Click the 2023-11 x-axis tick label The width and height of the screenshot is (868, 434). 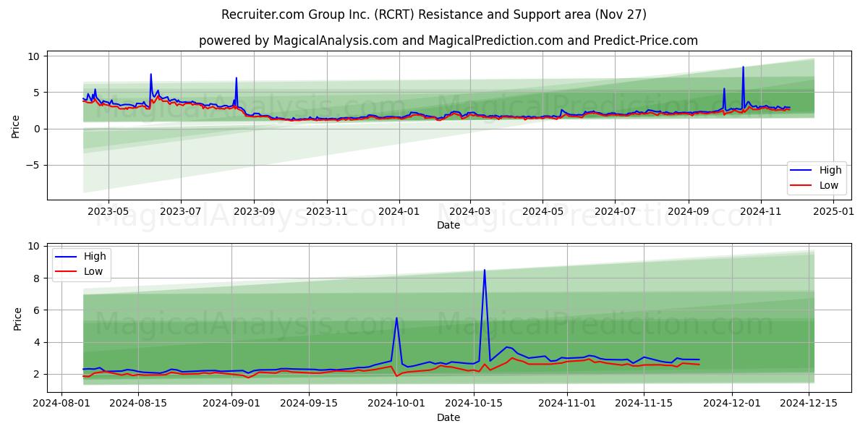(x=326, y=212)
